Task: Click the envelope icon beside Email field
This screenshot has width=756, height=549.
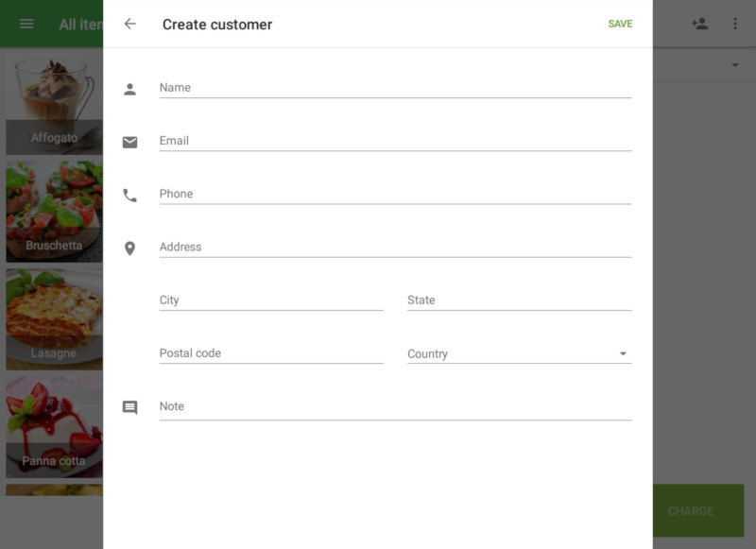Action: tap(130, 140)
